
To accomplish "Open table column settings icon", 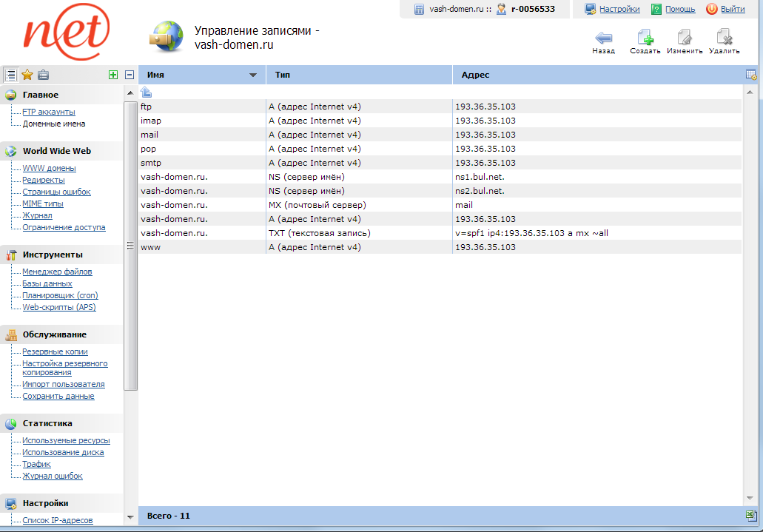I will click(751, 75).
